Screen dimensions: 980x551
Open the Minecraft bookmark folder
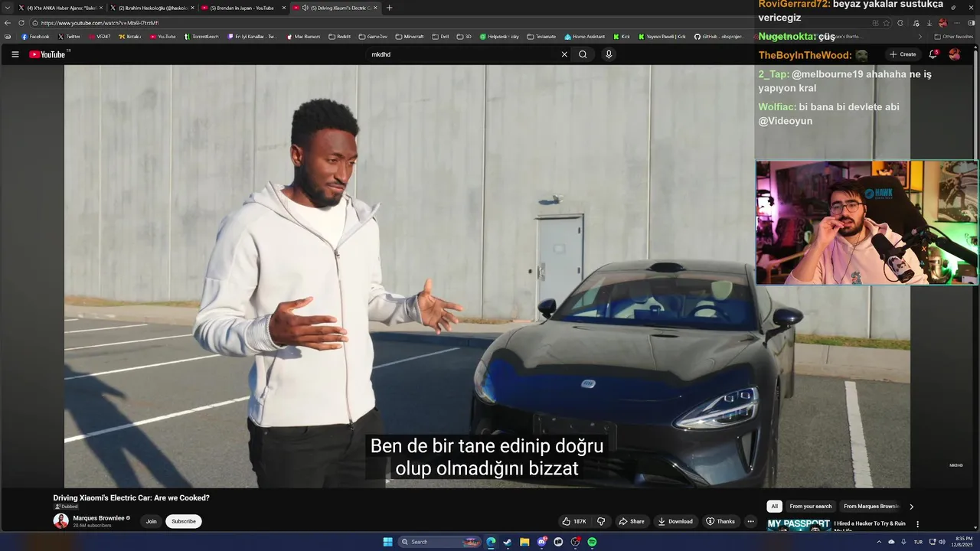410,37
